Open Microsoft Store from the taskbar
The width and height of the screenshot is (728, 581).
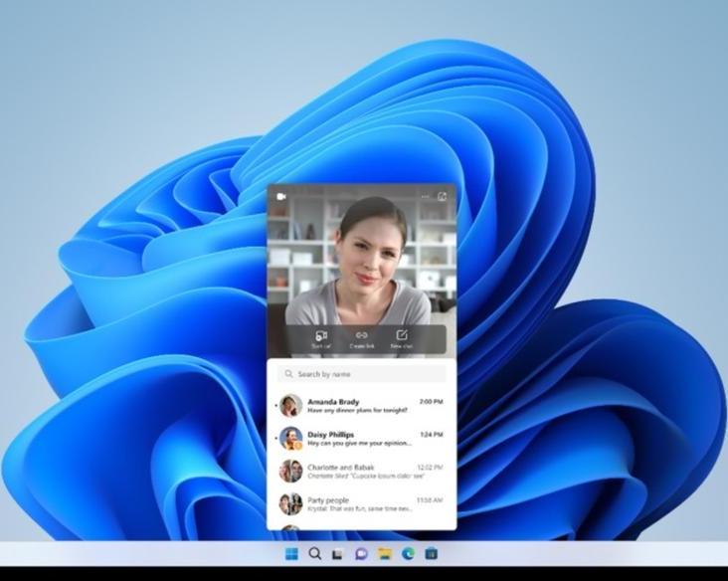pos(432,553)
